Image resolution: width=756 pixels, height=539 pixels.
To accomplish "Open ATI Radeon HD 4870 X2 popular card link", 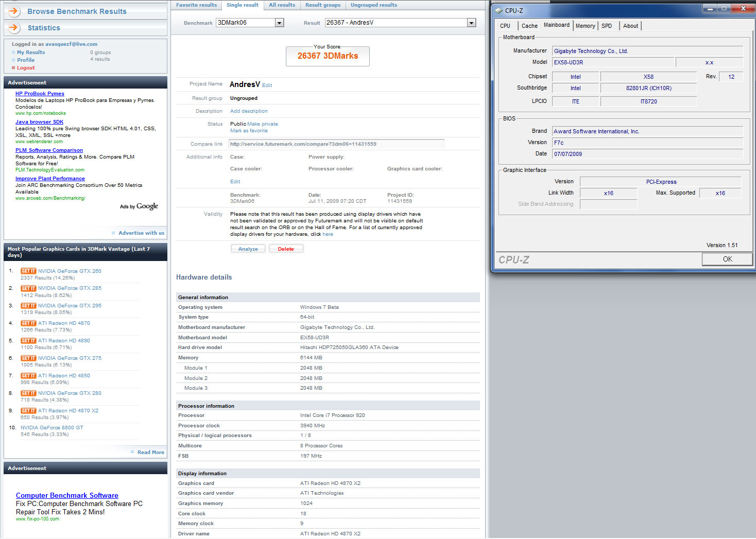I will [68, 411].
